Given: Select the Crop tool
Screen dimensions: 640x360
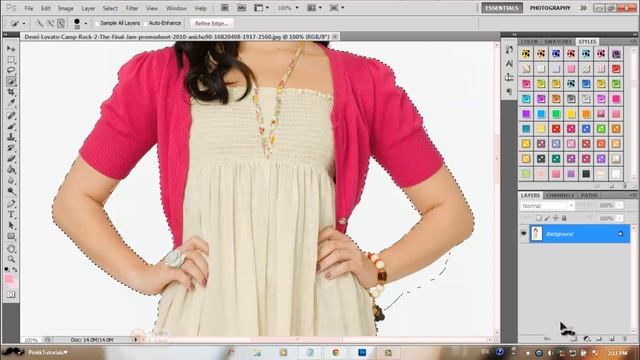Looking at the screenshot, I should tap(11, 92).
